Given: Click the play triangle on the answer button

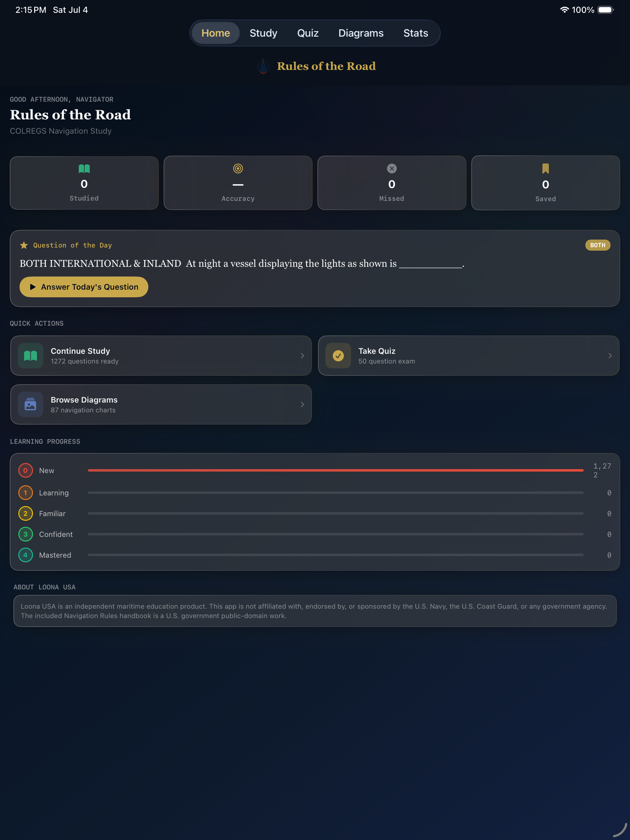Looking at the screenshot, I should pyautogui.click(x=33, y=287).
